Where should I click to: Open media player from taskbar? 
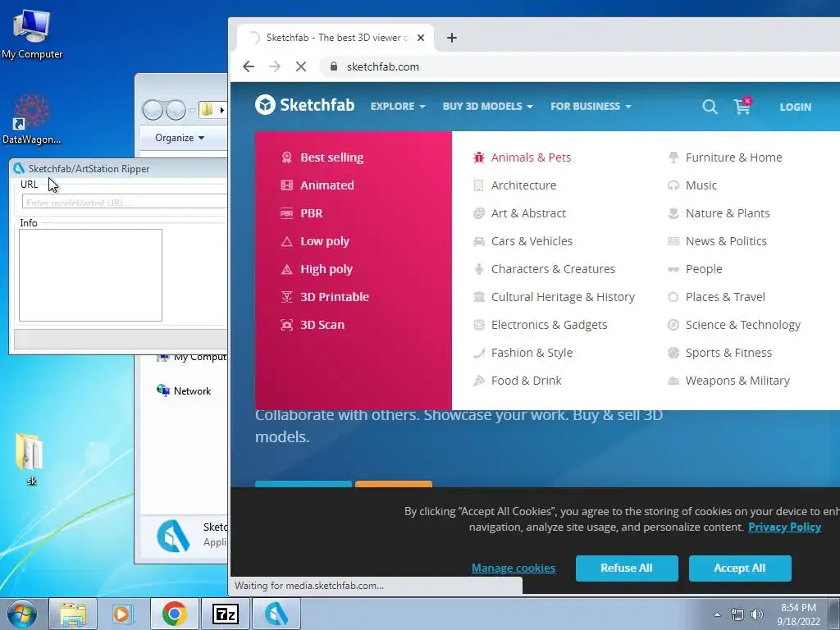click(123, 614)
